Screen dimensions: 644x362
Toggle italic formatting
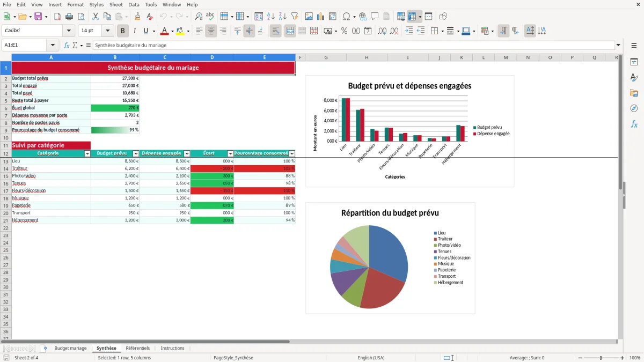pos(135,31)
